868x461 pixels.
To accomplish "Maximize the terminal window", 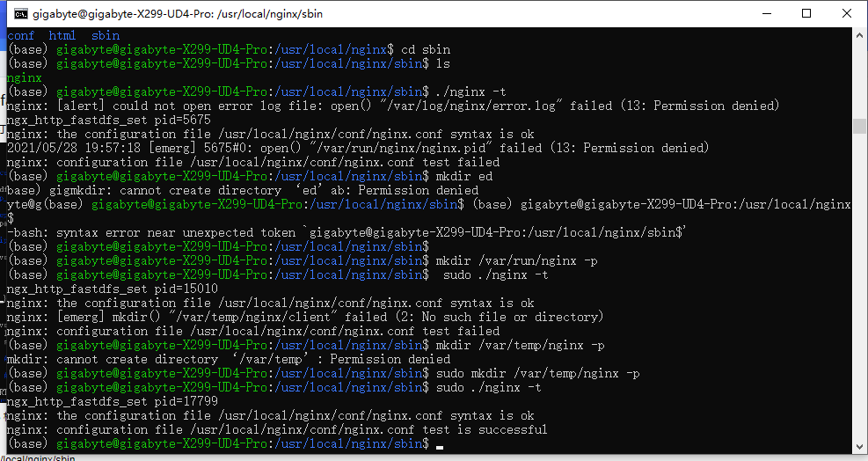I will pos(806,14).
